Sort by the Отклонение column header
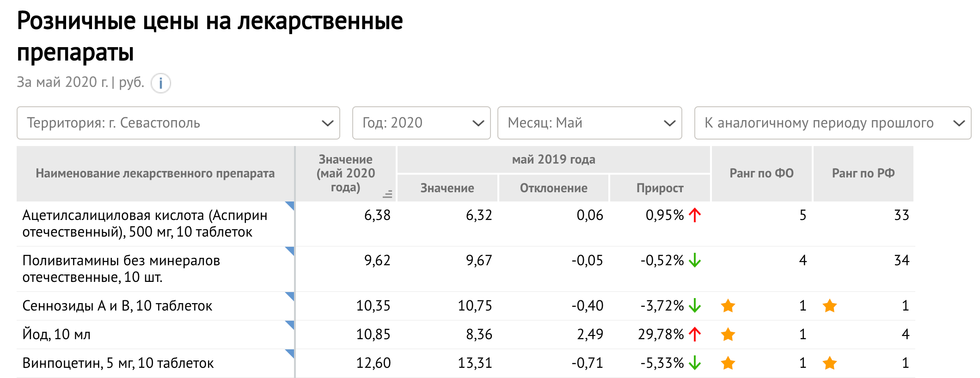This screenshot has width=980, height=378. [x=553, y=188]
